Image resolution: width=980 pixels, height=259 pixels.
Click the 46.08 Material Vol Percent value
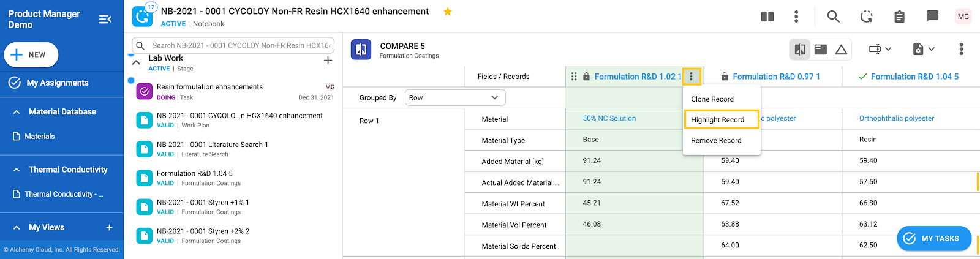click(x=592, y=224)
